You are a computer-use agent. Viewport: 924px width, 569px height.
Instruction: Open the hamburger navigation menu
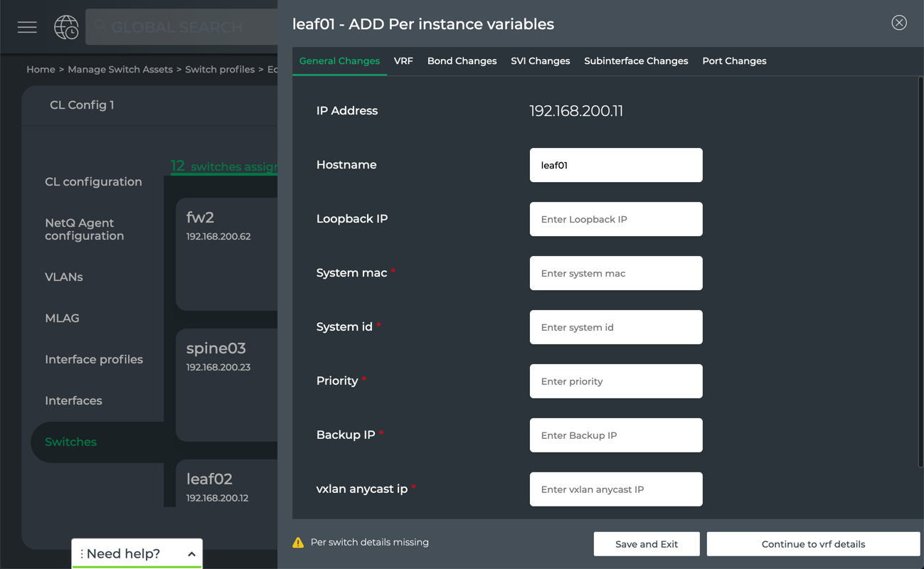pos(27,27)
